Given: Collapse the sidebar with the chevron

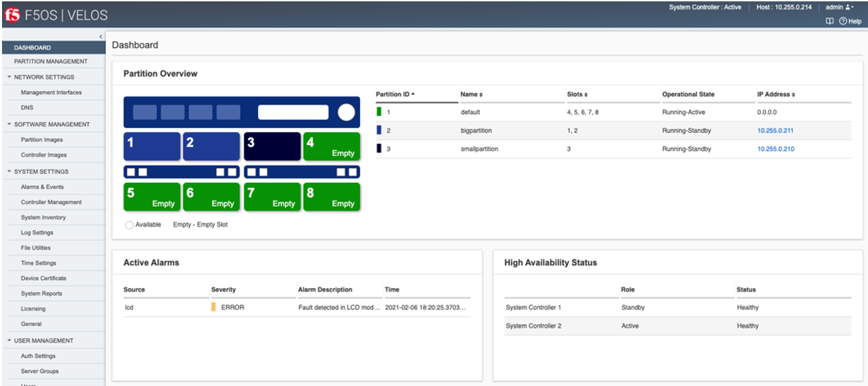Looking at the screenshot, I should click(101, 36).
